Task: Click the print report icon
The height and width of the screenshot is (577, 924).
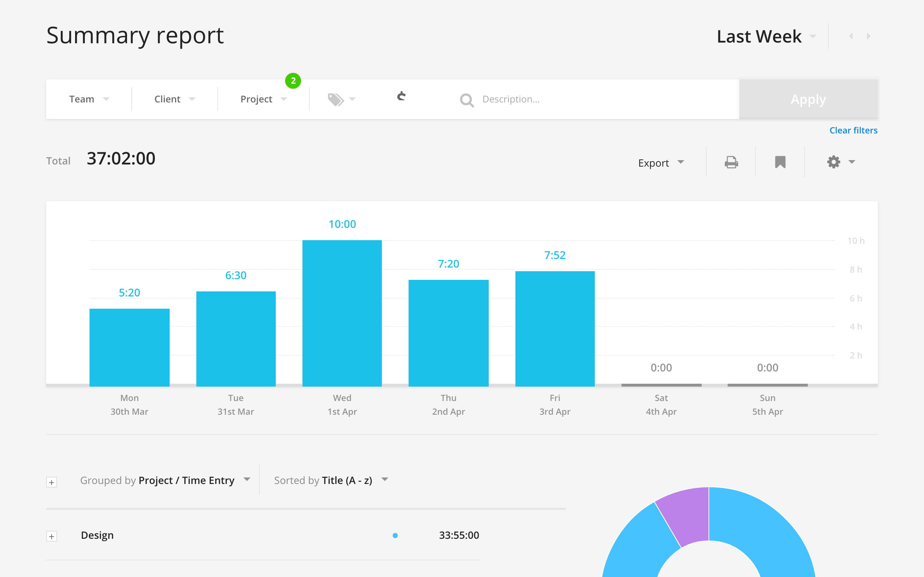Action: (x=731, y=162)
